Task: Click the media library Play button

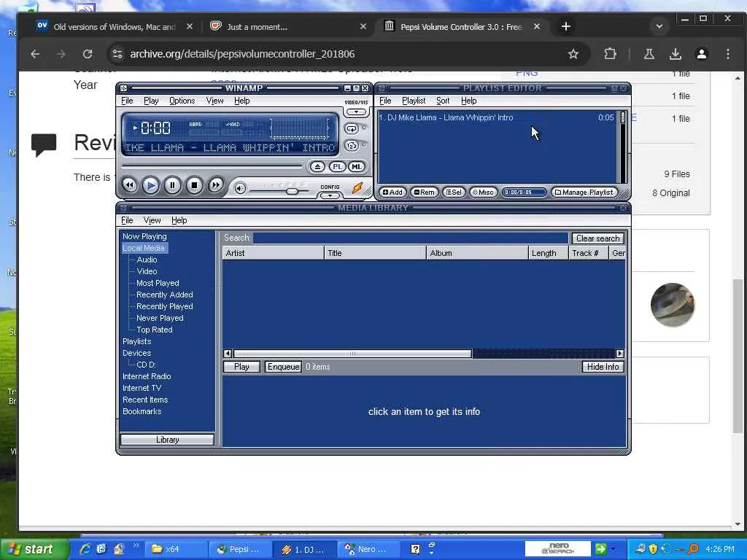Action: coord(241,367)
